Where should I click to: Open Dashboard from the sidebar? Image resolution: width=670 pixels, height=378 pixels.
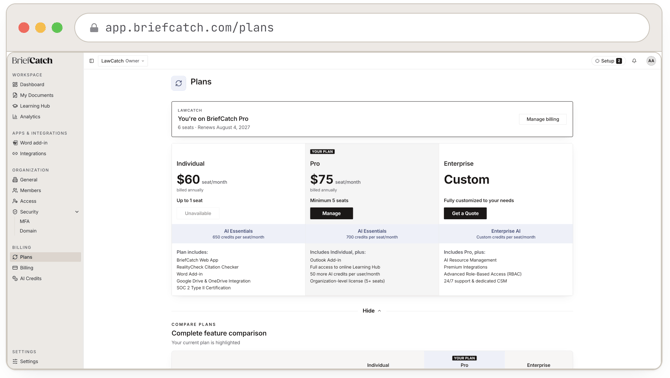[x=29, y=85]
